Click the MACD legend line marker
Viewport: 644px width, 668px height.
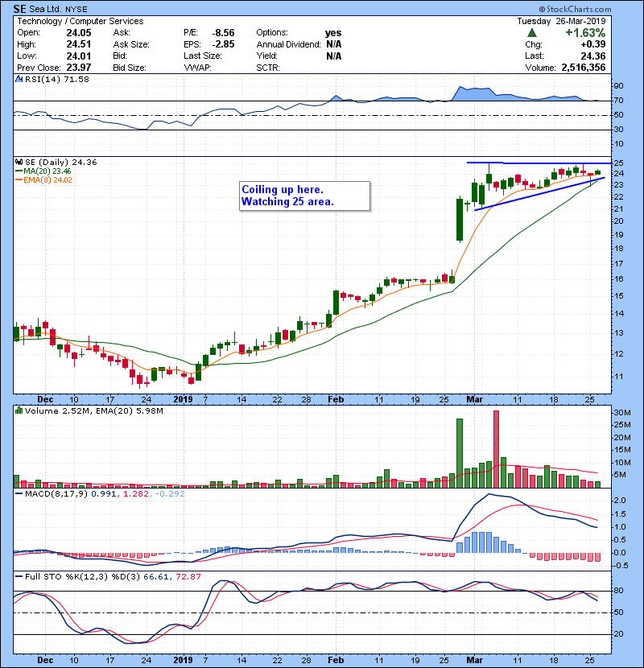19,494
